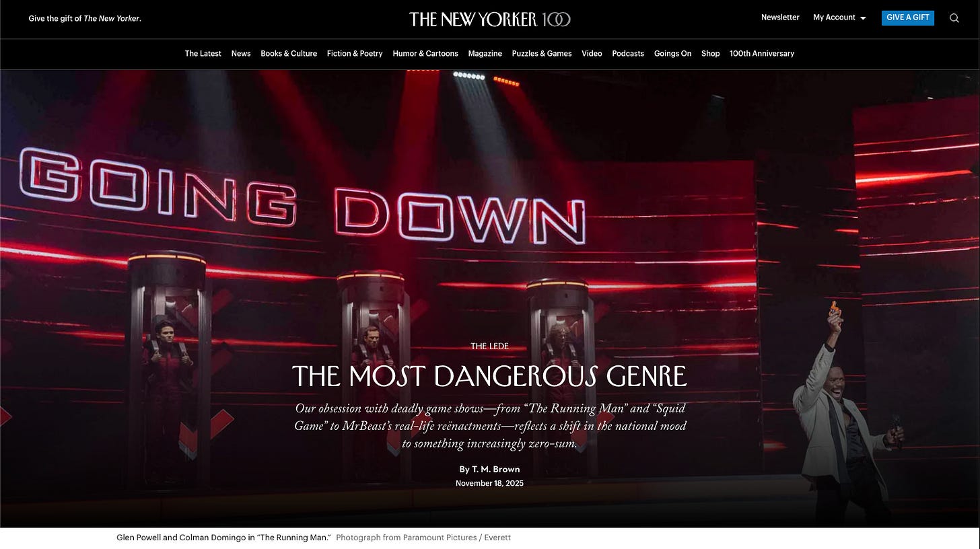Open the Newsletter link
The image size is (980, 549).
(780, 17)
